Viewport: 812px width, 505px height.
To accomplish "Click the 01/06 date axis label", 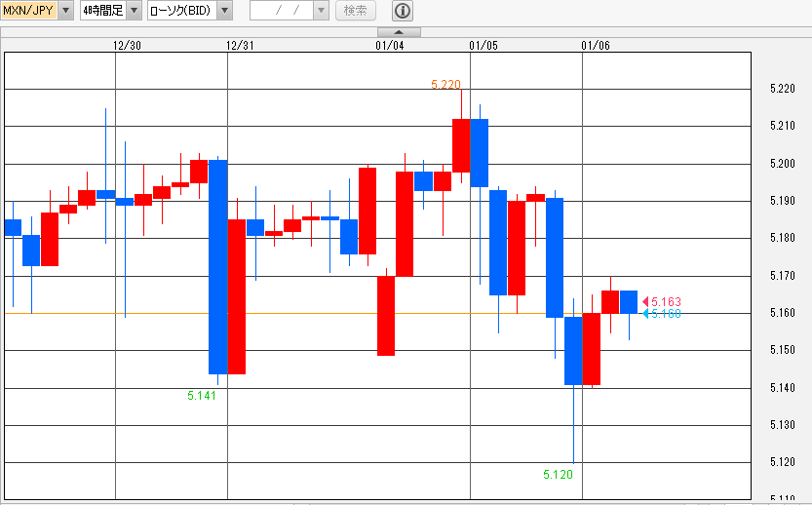I will 596,46.
